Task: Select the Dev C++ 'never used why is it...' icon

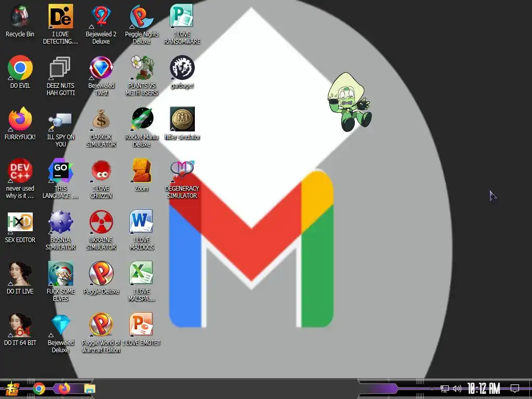Action: [x=20, y=170]
